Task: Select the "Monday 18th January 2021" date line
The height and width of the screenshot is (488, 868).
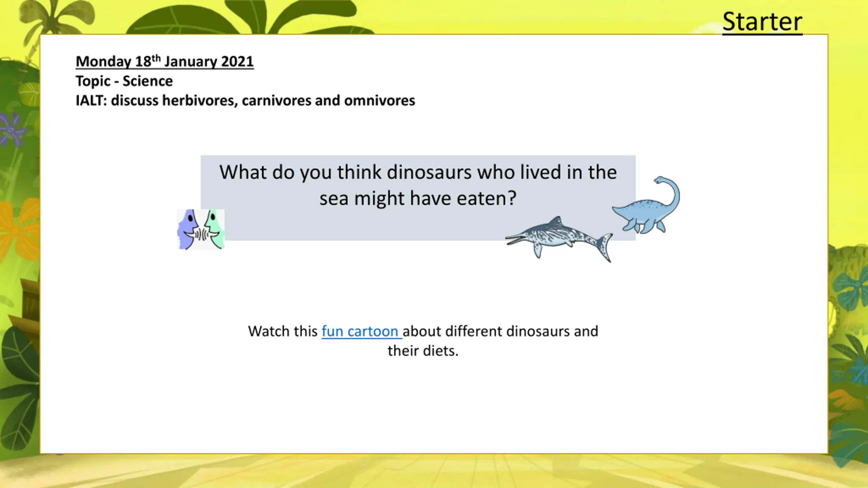Action: [x=164, y=61]
